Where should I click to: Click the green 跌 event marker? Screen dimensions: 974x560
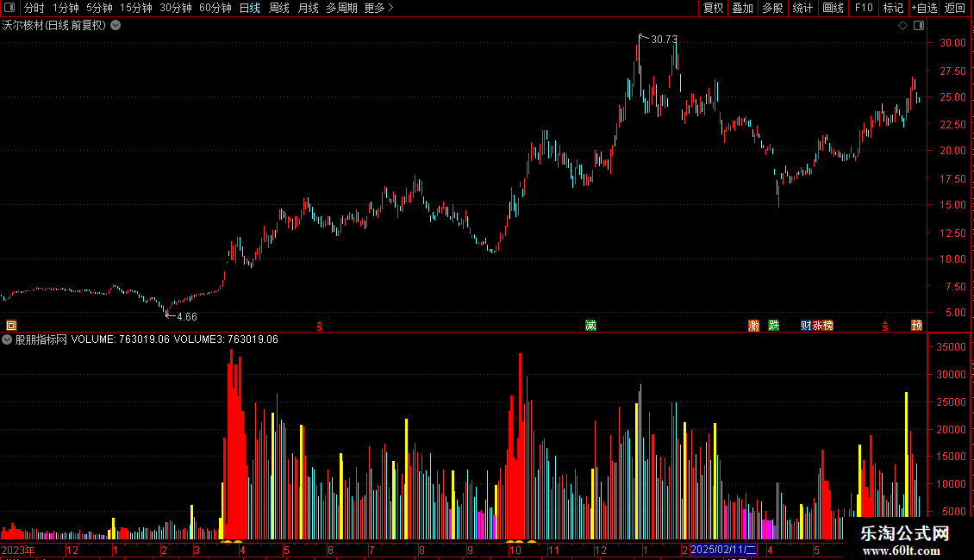click(x=773, y=326)
